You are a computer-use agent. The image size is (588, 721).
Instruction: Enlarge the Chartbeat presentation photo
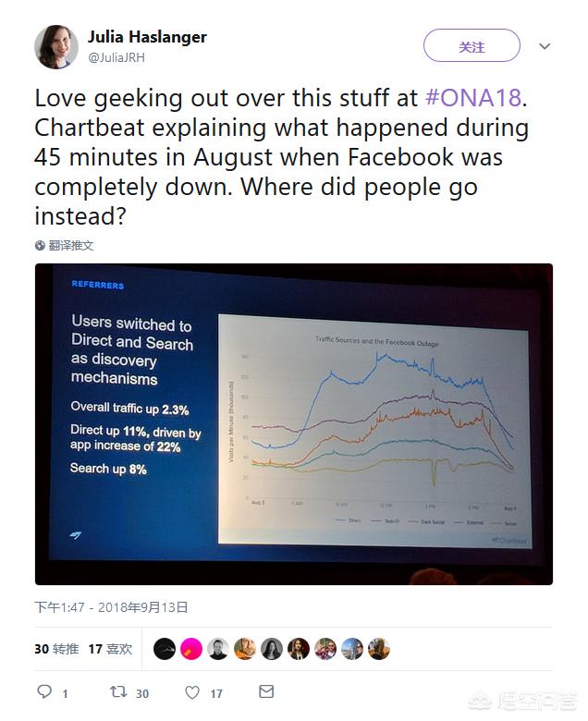(294, 424)
